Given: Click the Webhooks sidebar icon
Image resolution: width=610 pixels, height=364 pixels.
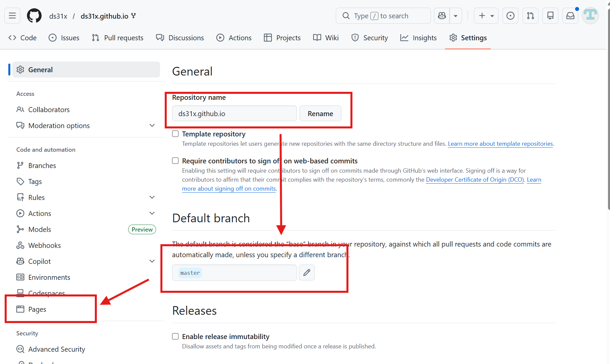Looking at the screenshot, I should pyautogui.click(x=20, y=245).
